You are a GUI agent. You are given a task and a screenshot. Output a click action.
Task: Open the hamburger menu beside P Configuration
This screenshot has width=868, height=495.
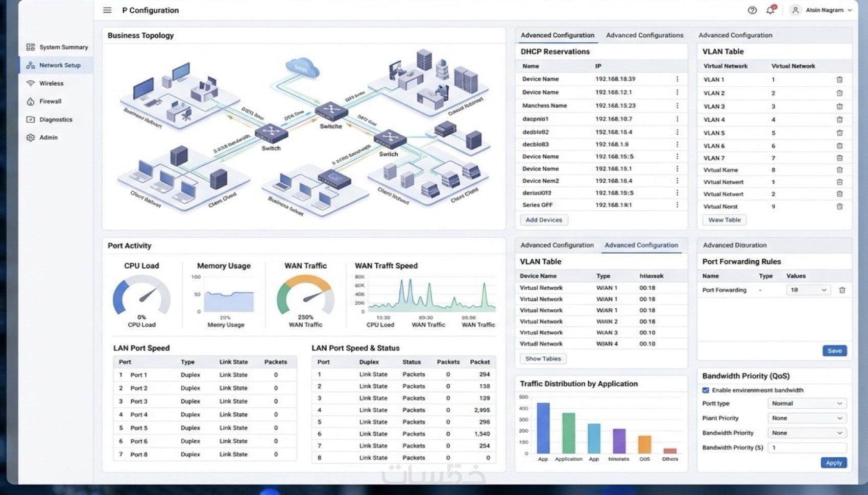(107, 10)
